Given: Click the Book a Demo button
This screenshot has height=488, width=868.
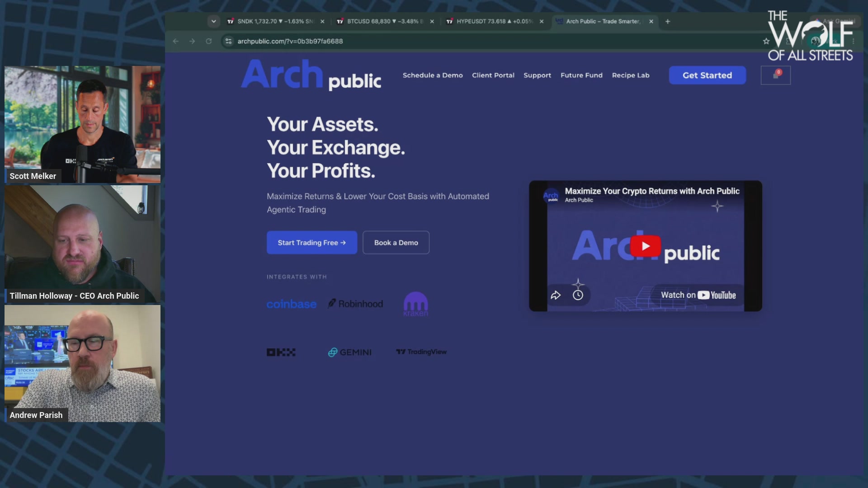Looking at the screenshot, I should 396,243.
